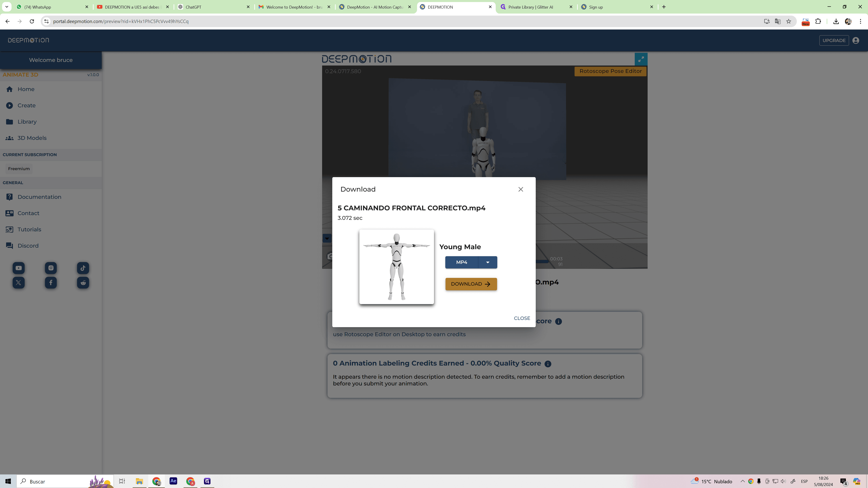Click the info icon beside Animation Labeling Credits

tap(548, 364)
